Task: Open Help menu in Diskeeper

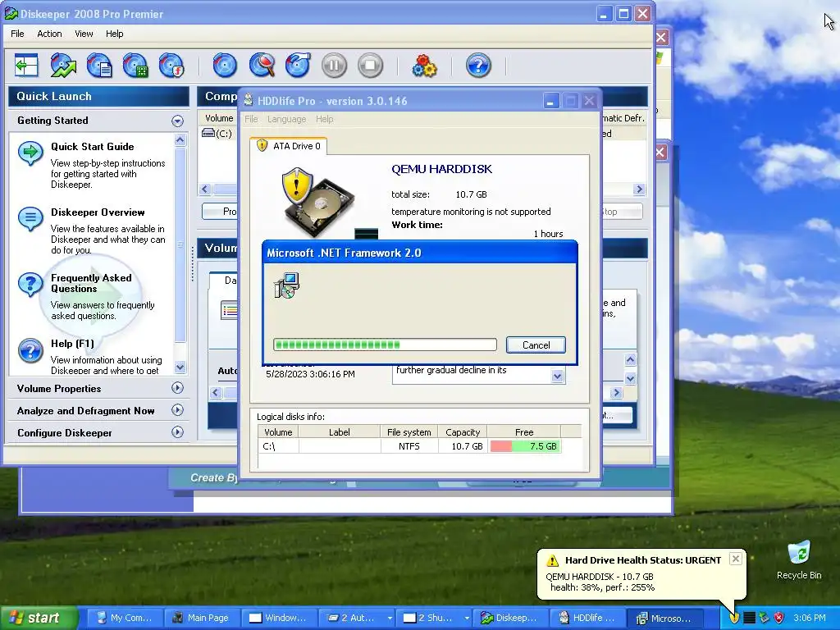Action: pos(114,34)
